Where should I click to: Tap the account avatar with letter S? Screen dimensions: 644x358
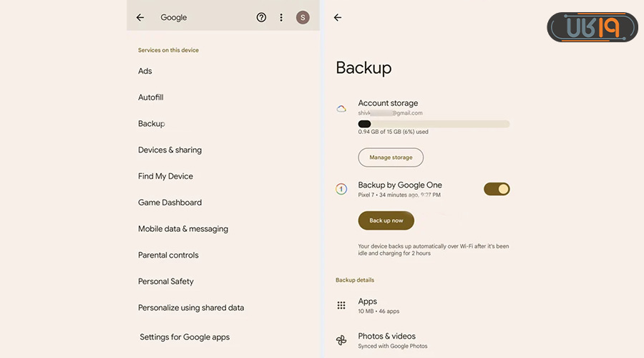tap(303, 18)
